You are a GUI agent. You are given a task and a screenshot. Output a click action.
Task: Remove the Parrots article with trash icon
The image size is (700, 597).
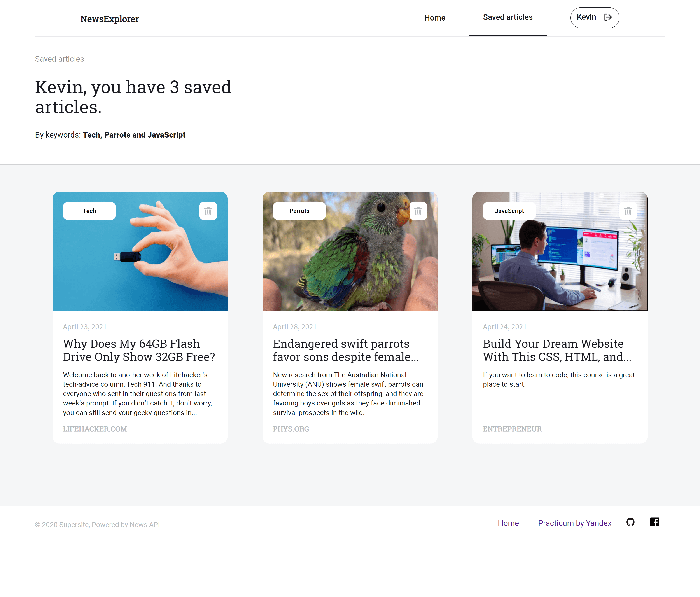tap(418, 211)
